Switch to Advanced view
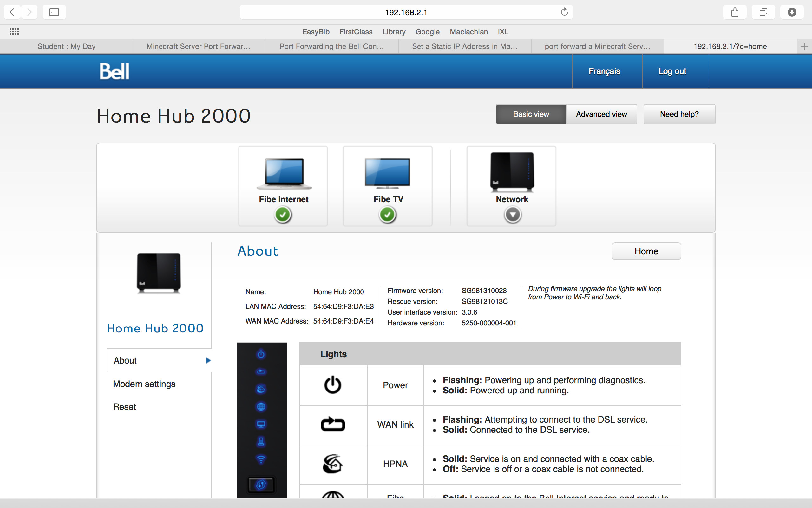Viewport: 812px width, 508px height. 601,114
